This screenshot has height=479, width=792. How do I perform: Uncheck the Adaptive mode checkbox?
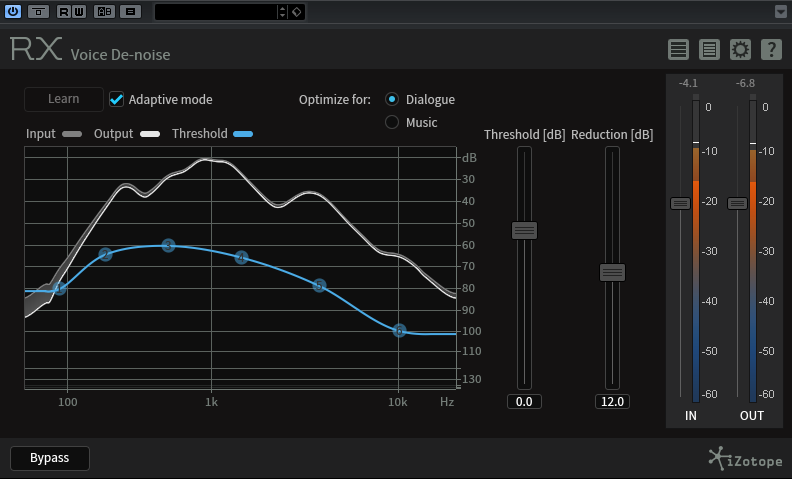coord(117,99)
